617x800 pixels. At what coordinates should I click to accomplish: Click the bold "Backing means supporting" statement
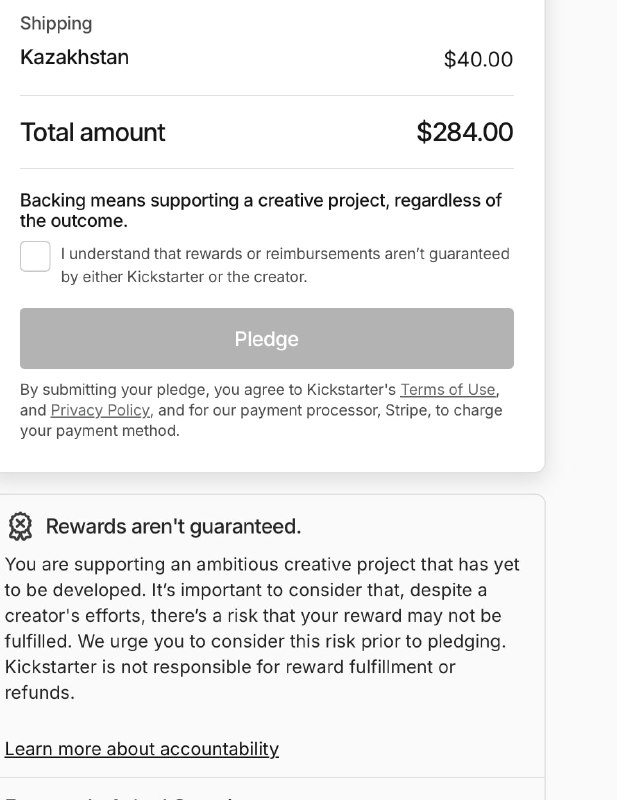(260, 210)
